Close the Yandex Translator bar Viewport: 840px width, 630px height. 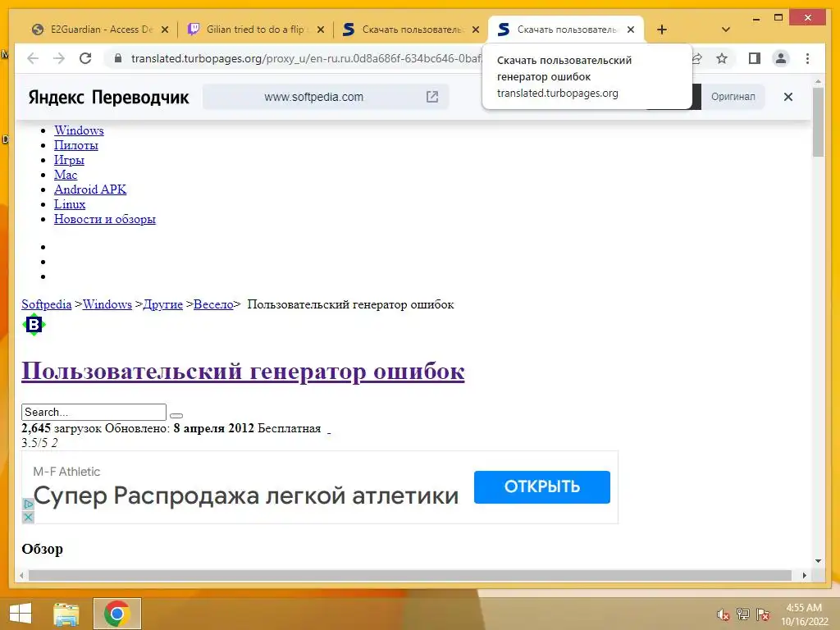[788, 97]
